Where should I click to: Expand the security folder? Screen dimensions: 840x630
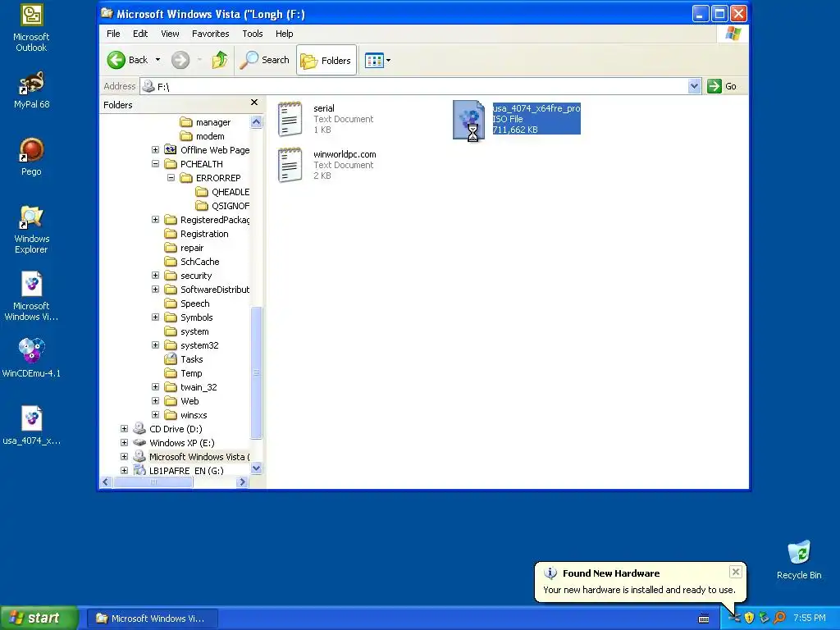155,276
